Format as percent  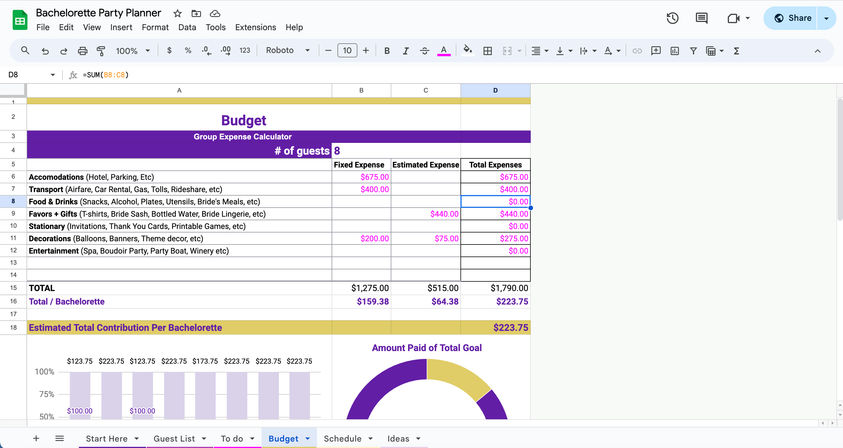pyautogui.click(x=188, y=51)
